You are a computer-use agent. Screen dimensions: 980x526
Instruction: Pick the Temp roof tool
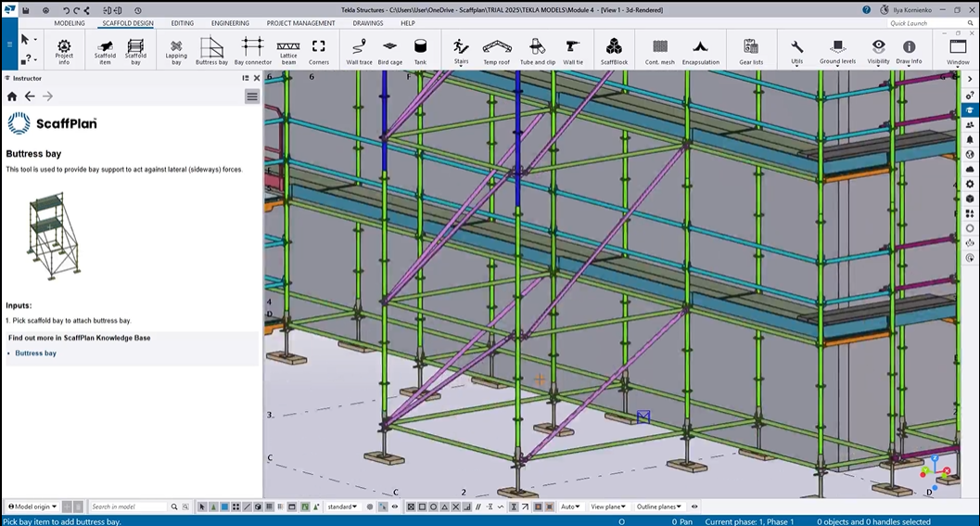(x=497, y=51)
